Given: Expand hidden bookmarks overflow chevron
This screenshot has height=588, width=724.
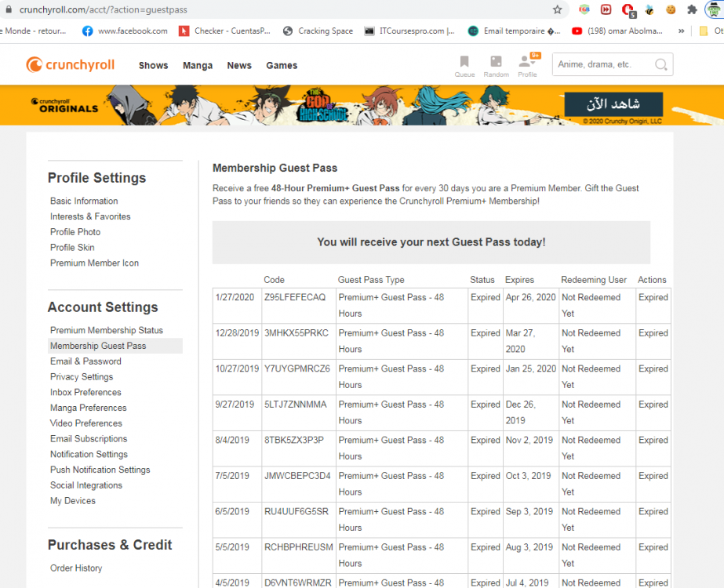Looking at the screenshot, I should (x=681, y=31).
